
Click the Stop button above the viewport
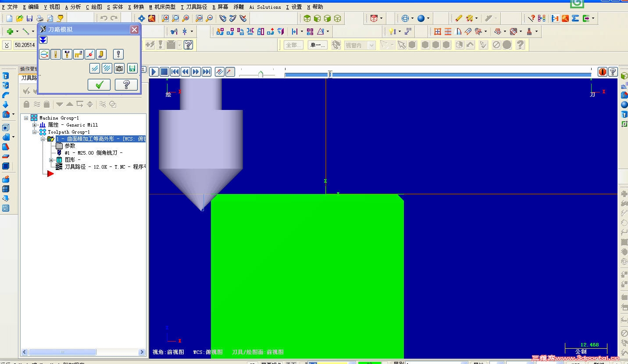pyautogui.click(x=164, y=72)
